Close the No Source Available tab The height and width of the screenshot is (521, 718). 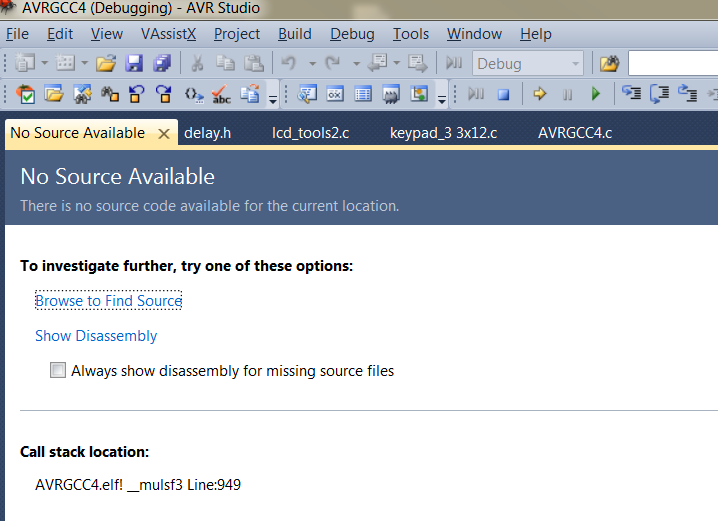(x=164, y=134)
